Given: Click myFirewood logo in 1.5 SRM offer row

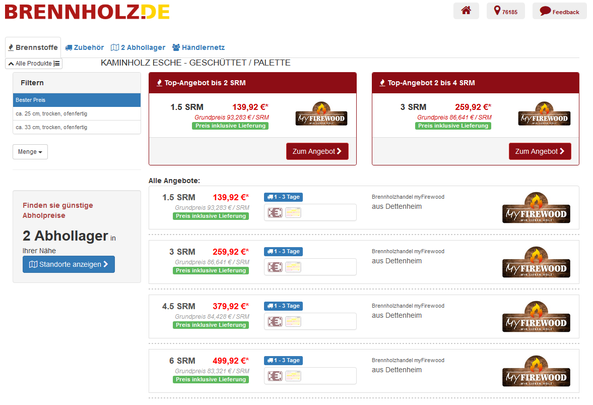Looking at the screenshot, I should tap(536, 208).
